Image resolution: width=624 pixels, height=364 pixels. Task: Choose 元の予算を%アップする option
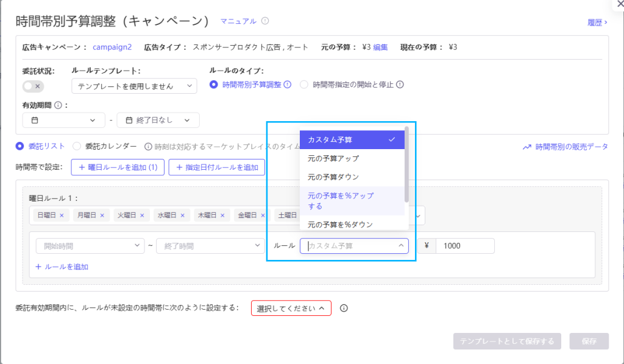click(352, 201)
